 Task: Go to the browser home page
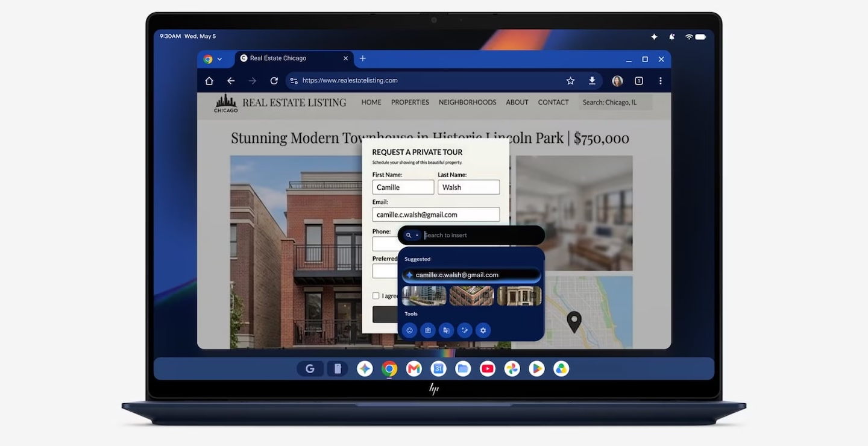209,81
